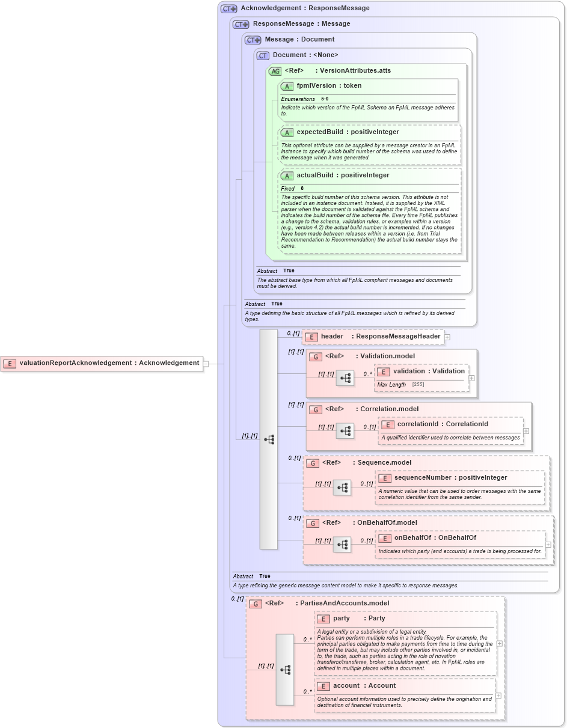Open the OnBehalfOf.model reference
The height and width of the screenshot is (728, 567).
(x=387, y=523)
